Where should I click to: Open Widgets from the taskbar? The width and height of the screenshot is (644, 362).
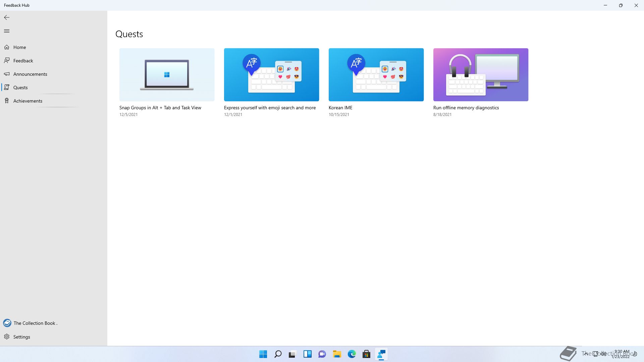click(308, 354)
